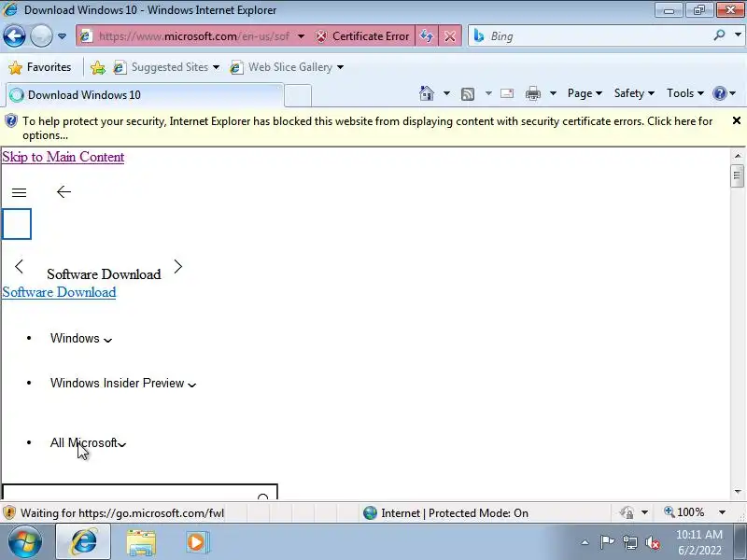Viewport: 747px width, 560px height.
Task: Open the zoom level 100% button
Action: pyautogui.click(x=684, y=512)
